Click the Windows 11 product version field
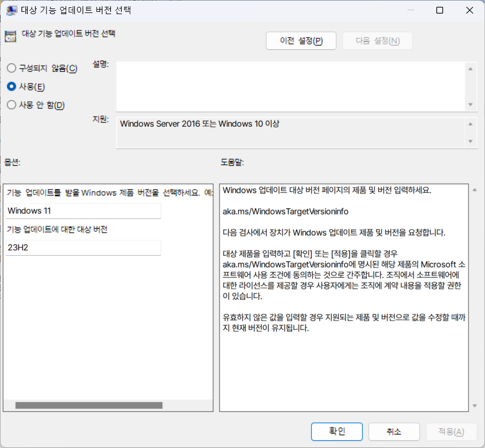Screen dimensions: 485x448 (x=83, y=211)
